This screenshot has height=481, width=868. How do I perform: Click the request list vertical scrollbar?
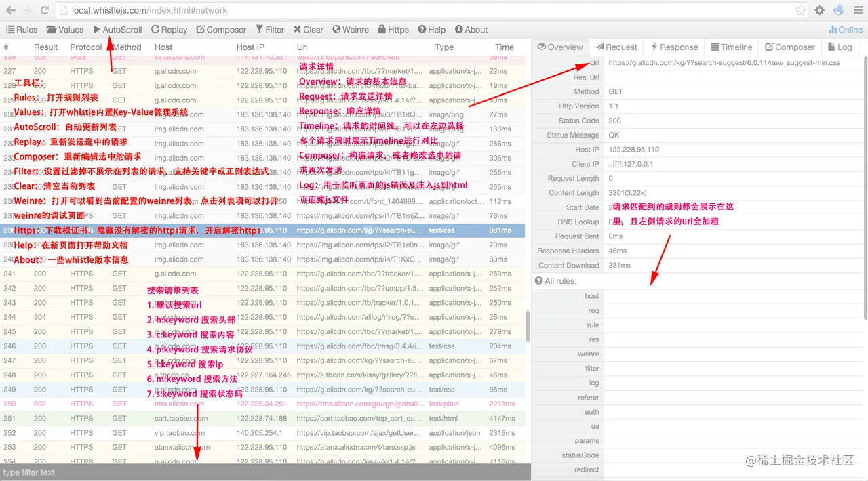click(528, 325)
